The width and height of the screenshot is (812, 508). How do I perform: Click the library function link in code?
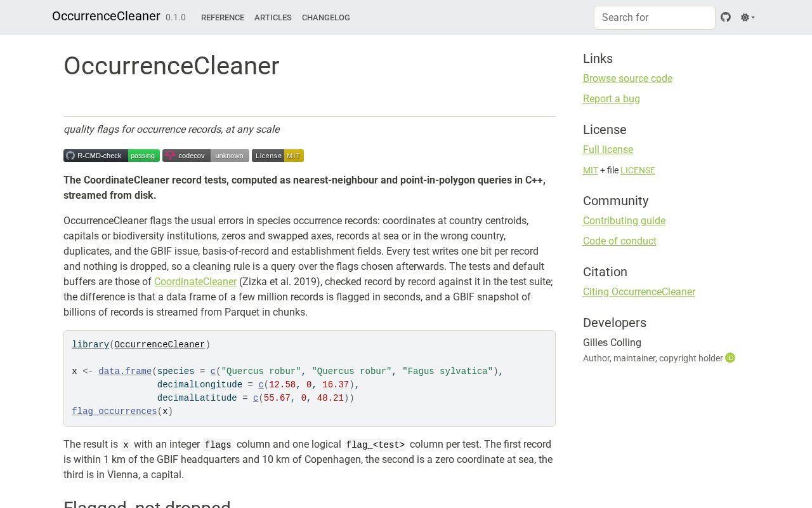90,345
